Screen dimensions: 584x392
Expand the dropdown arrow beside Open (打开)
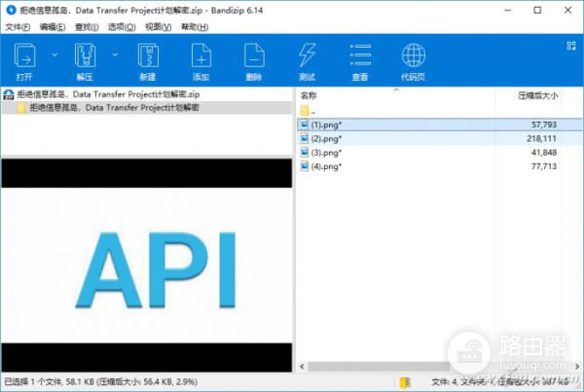[x=54, y=54]
